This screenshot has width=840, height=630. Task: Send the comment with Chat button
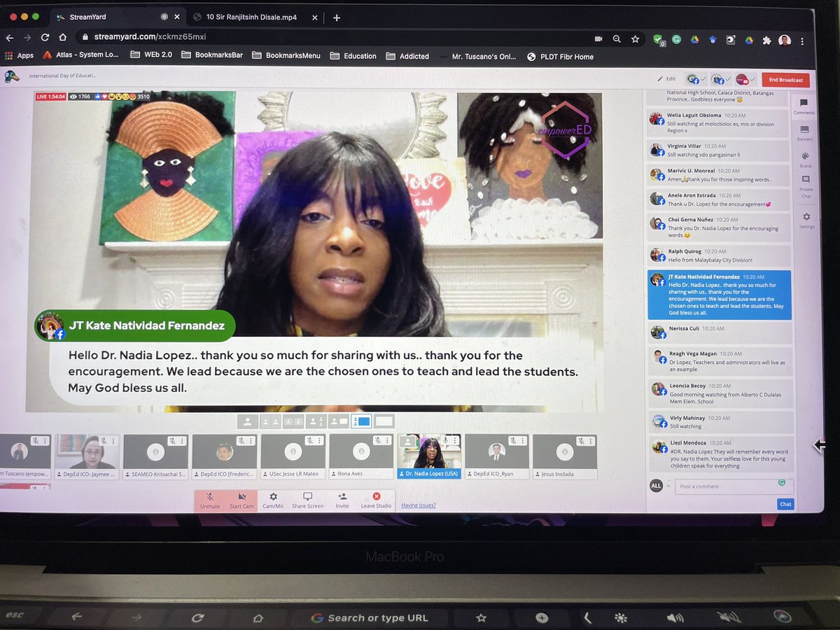pyautogui.click(x=785, y=503)
